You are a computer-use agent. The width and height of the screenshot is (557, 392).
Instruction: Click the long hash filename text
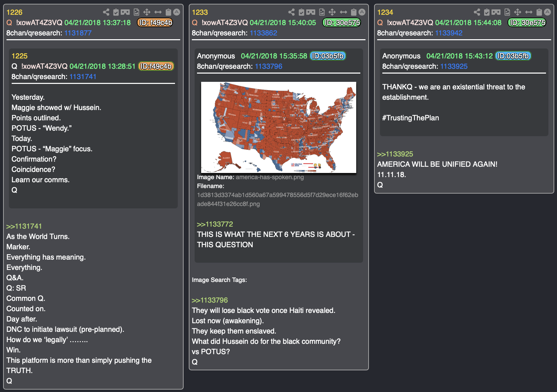click(x=277, y=199)
